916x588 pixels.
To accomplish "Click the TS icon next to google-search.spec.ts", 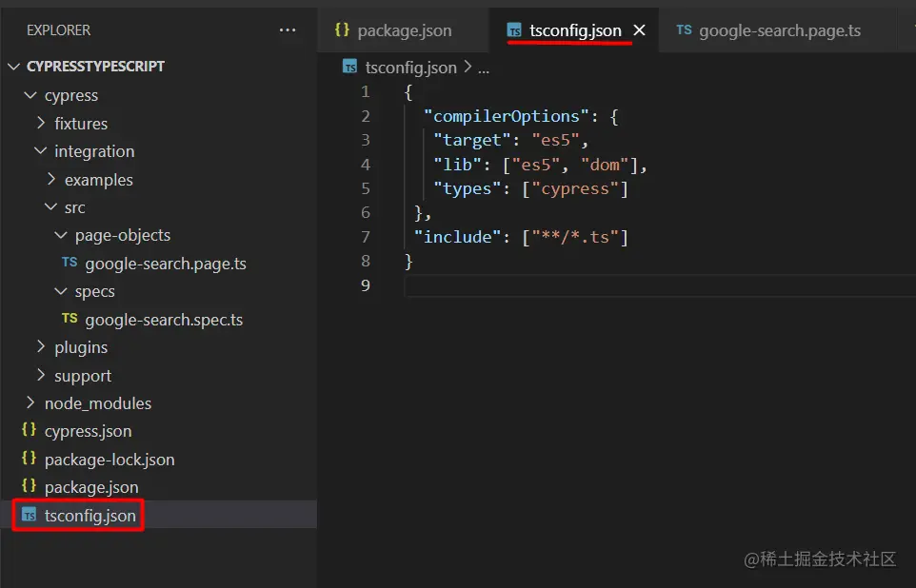I will point(70,320).
